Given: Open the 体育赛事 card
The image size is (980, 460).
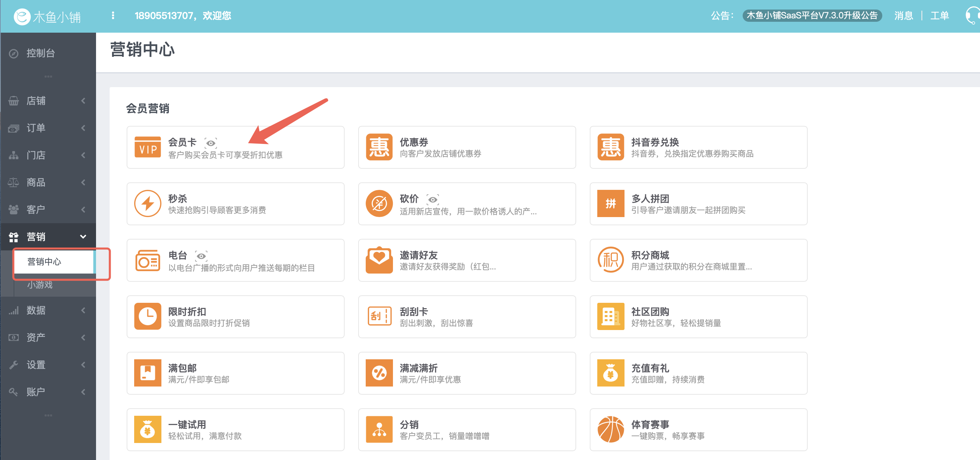Looking at the screenshot, I should [x=698, y=429].
